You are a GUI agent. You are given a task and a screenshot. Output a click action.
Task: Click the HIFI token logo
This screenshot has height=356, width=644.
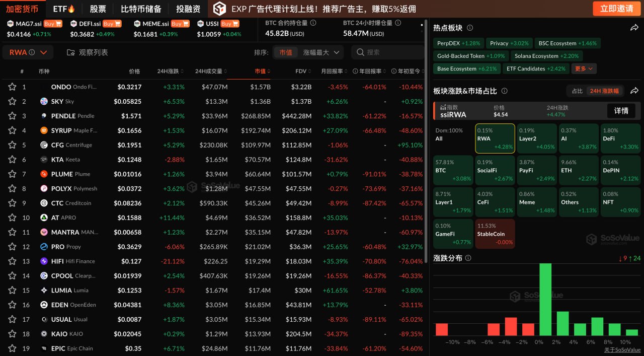44,261
